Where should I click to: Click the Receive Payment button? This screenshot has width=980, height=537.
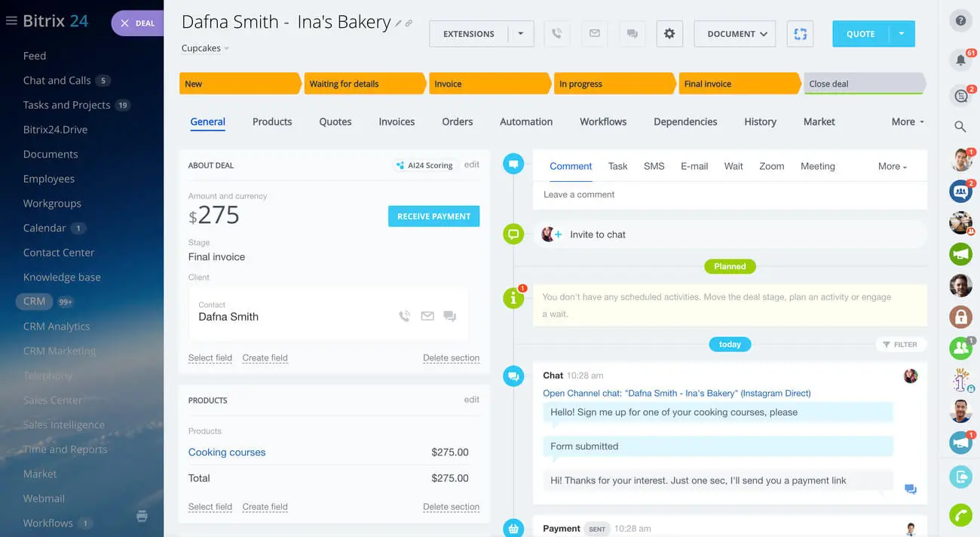pyautogui.click(x=433, y=216)
